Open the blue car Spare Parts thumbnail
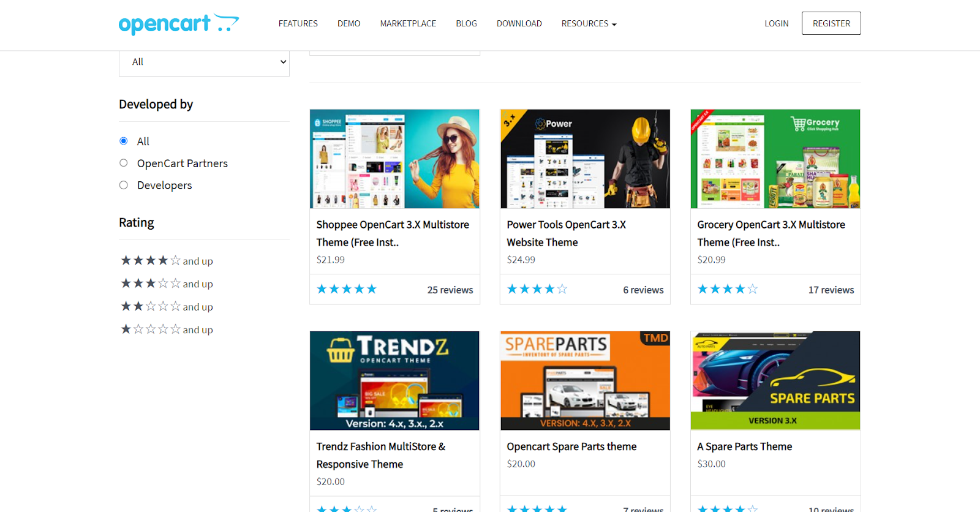 pyautogui.click(x=775, y=381)
